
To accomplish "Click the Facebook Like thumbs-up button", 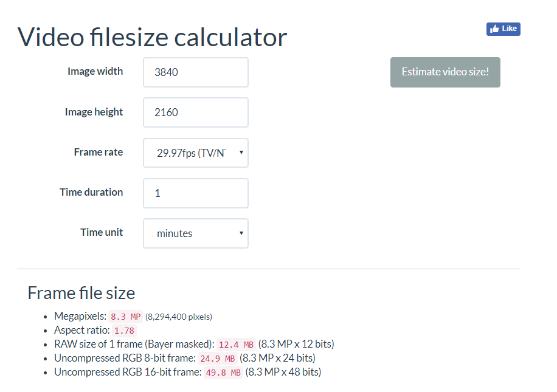I will tap(503, 29).
